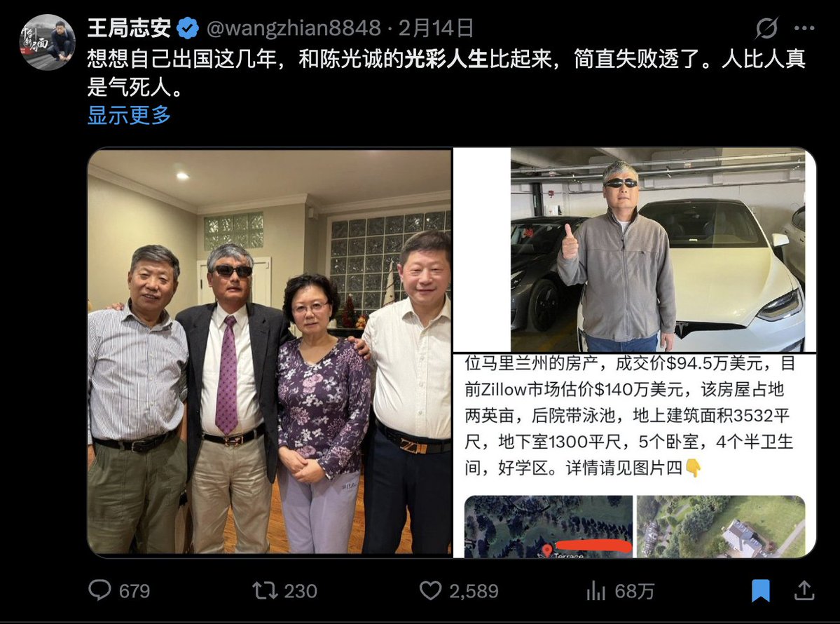Image resolution: width=840 pixels, height=624 pixels.
Task: Open the three-dot more options menu
Action: tap(804, 28)
